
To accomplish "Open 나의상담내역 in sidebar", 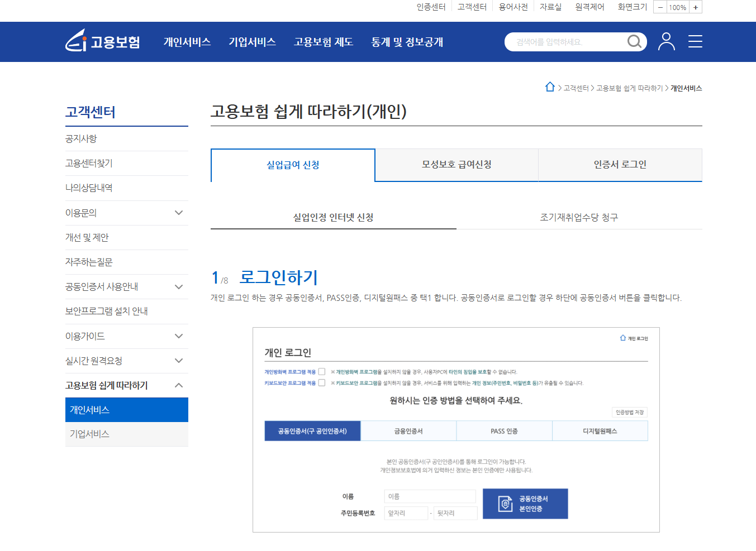I will coord(89,188).
